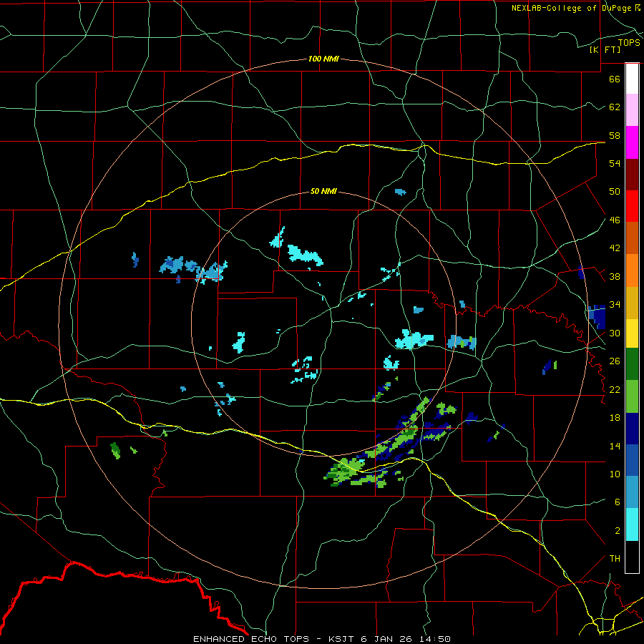Select the dark red legend swatch below 54

click(632, 175)
